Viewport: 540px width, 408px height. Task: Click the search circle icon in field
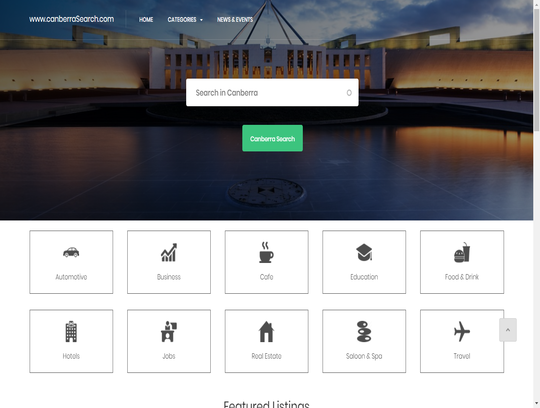coord(349,93)
